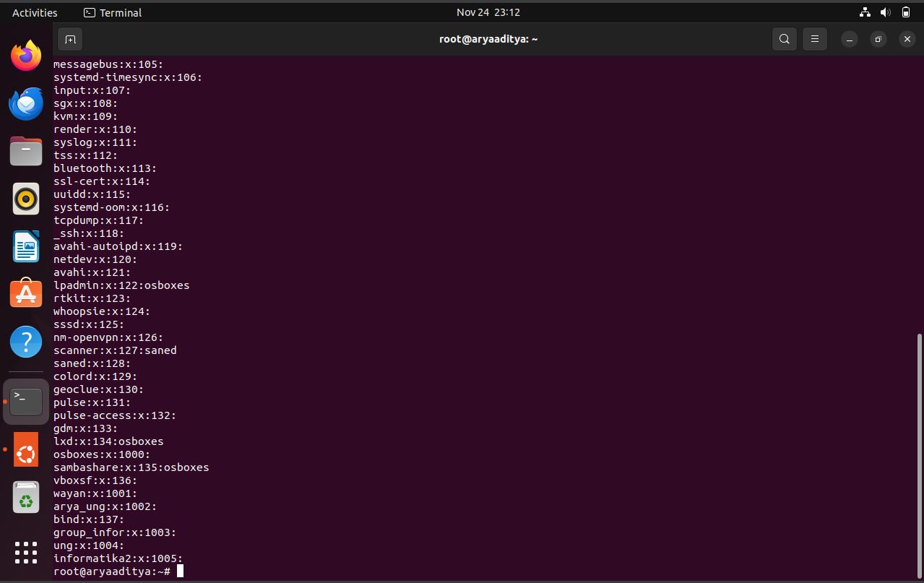Click the line avahi:x:121:
Screen dimensions: 924x583
[92, 272]
